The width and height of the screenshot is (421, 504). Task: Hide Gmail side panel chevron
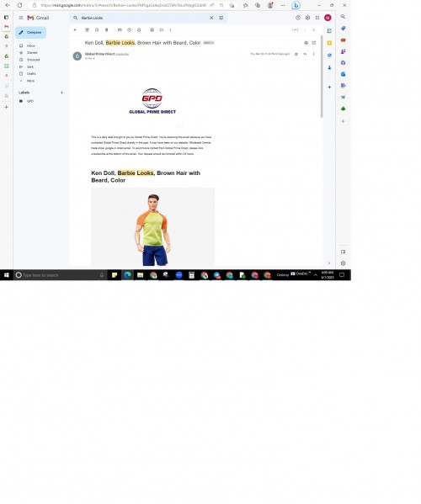tap(329, 263)
